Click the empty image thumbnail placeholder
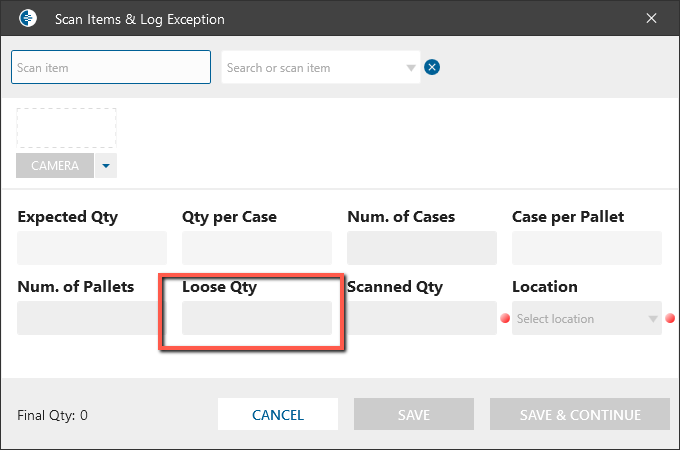This screenshot has height=450, width=680. tap(67, 128)
